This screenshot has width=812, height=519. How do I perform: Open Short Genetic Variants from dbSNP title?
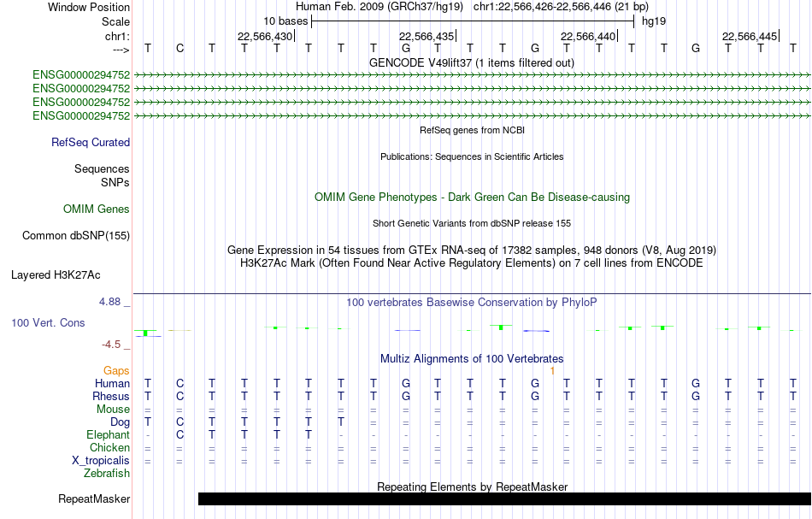pyautogui.click(x=471, y=223)
